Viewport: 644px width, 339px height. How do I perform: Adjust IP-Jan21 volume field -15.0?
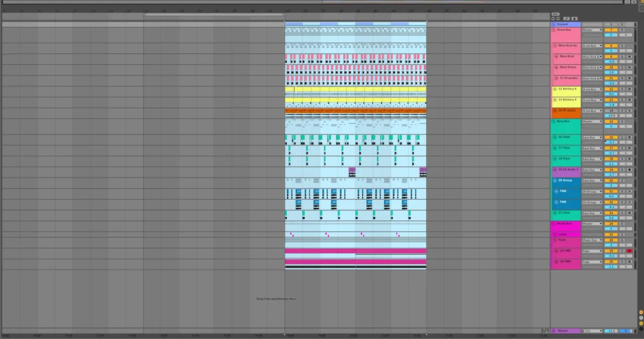611,116
